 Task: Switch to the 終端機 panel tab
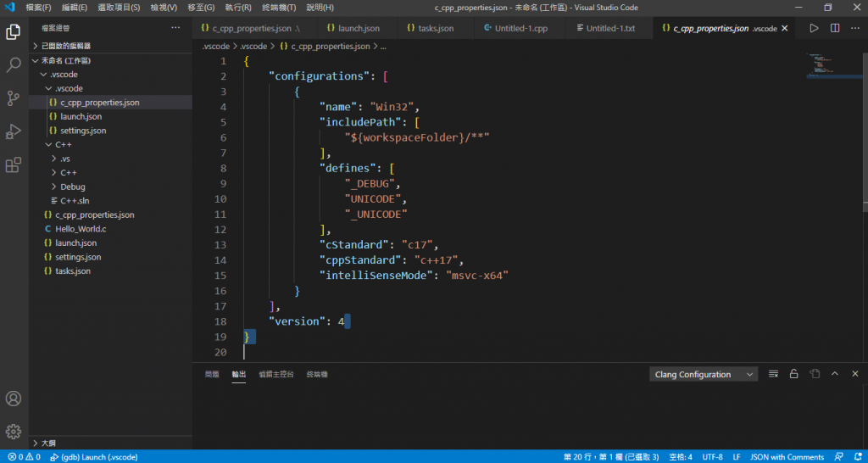pyautogui.click(x=317, y=375)
